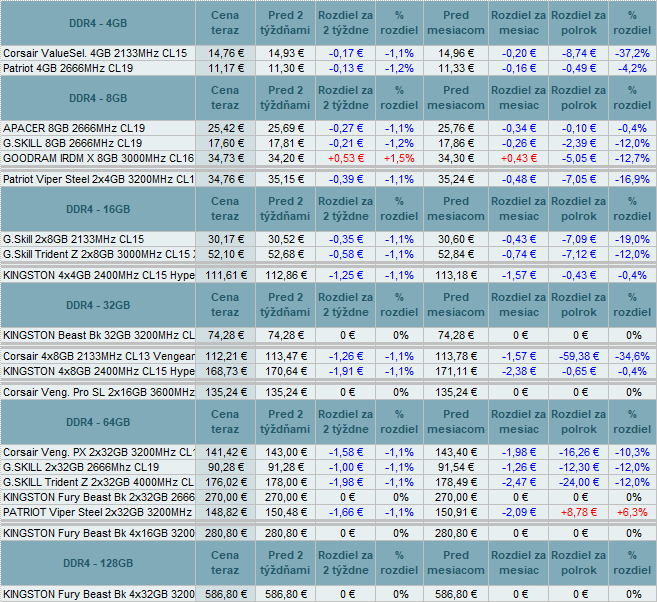Screen dimensions: 657x602
Task: Click the 35,15 € two-weeks-ago price
Action: tap(285, 180)
